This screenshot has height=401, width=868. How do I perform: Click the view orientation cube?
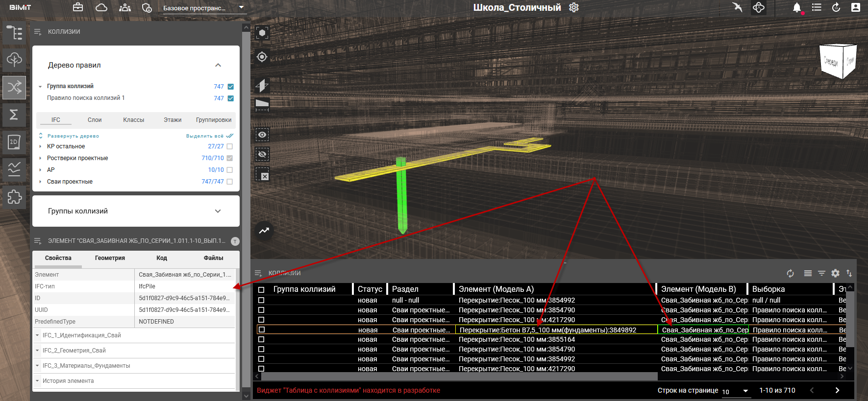[838, 61]
